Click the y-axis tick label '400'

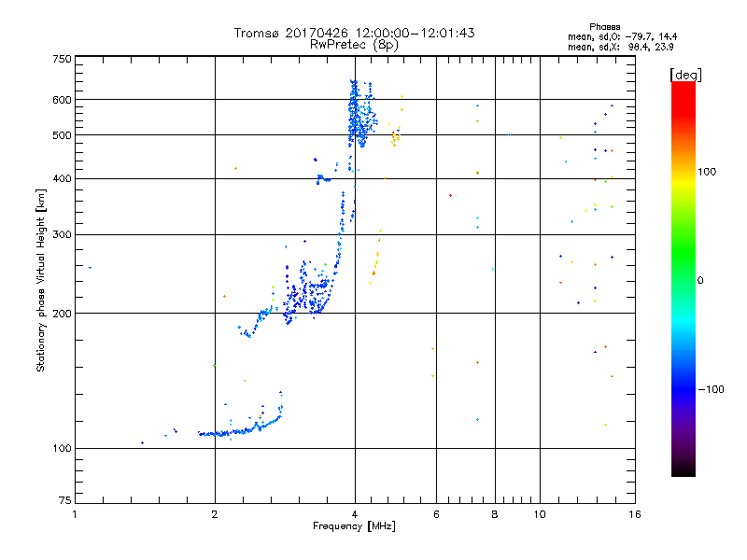[62, 178]
